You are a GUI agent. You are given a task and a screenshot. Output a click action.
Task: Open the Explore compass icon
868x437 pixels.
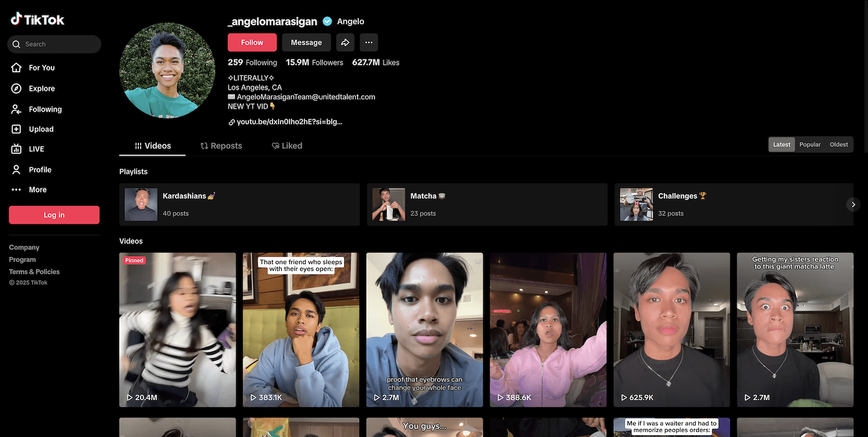[x=17, y=88]
